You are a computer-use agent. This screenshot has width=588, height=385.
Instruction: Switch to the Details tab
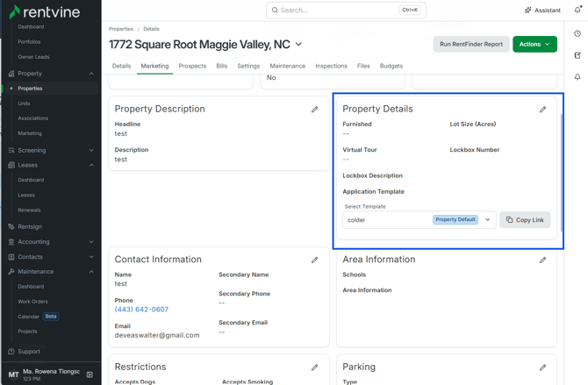pos(121,66)
